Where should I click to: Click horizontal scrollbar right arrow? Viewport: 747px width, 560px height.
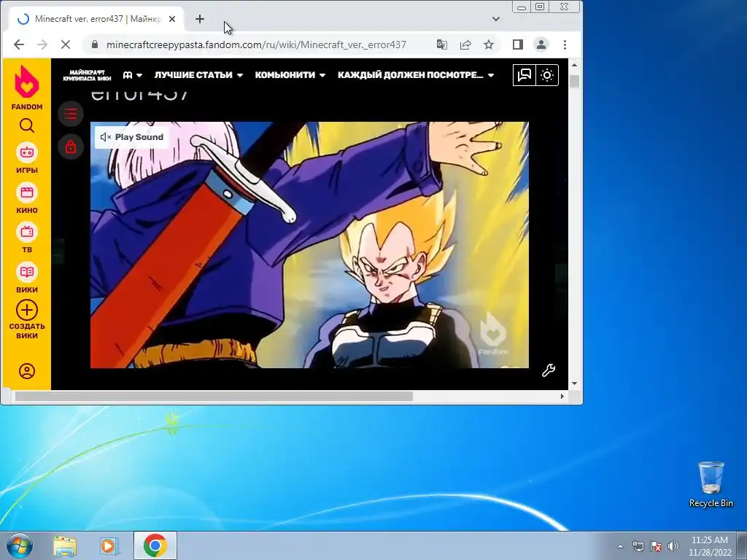[562, 396]
